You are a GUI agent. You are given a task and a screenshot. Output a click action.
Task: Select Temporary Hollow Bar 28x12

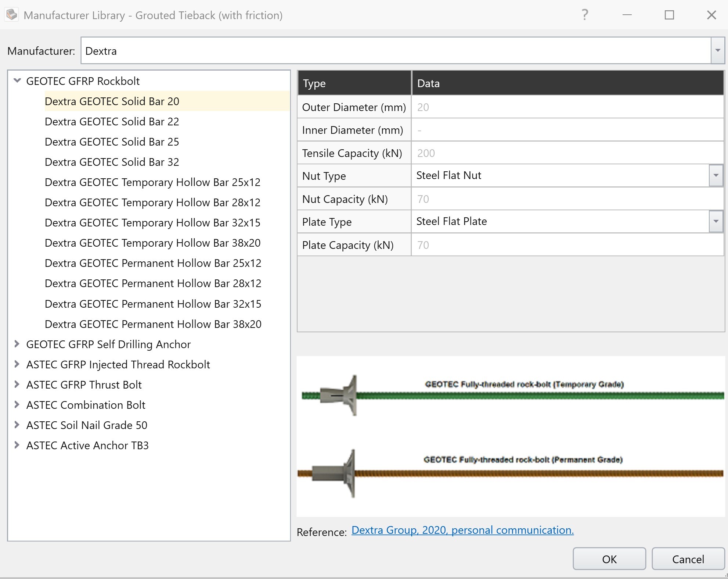pyautogui.click(x=153, y=202)
